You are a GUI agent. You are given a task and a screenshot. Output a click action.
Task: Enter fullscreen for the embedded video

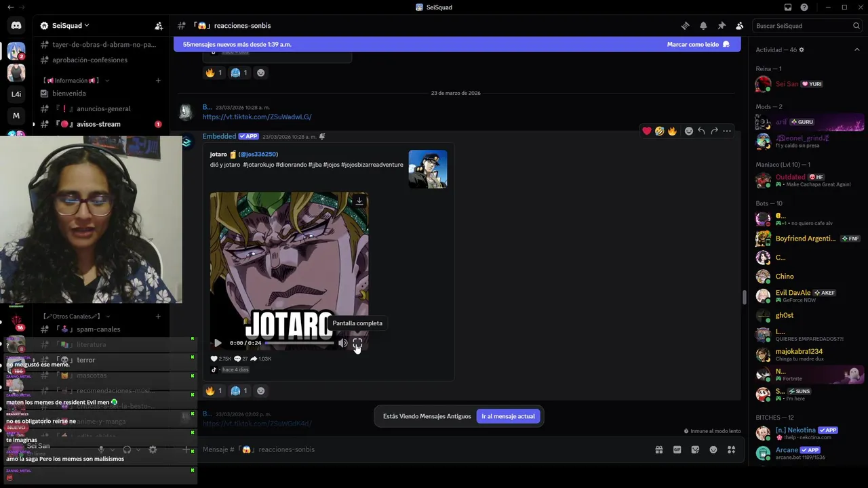[x=357, y=343]
